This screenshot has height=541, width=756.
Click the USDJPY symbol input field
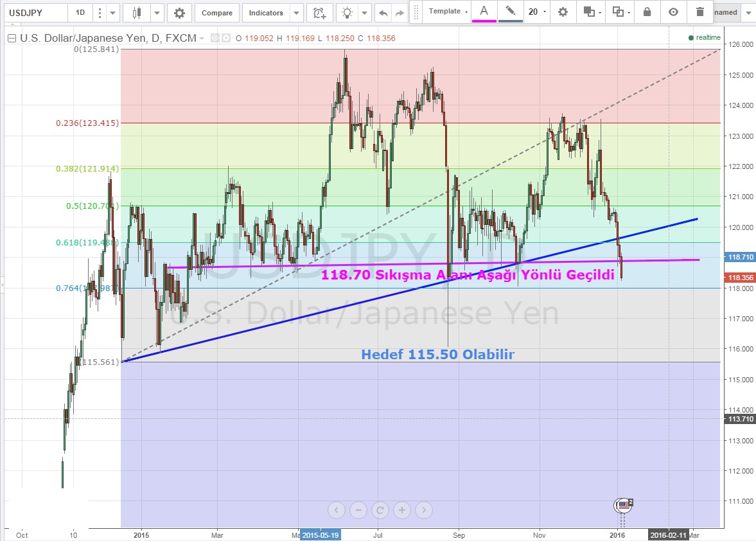pyautogui.click(x=35, y=13)
